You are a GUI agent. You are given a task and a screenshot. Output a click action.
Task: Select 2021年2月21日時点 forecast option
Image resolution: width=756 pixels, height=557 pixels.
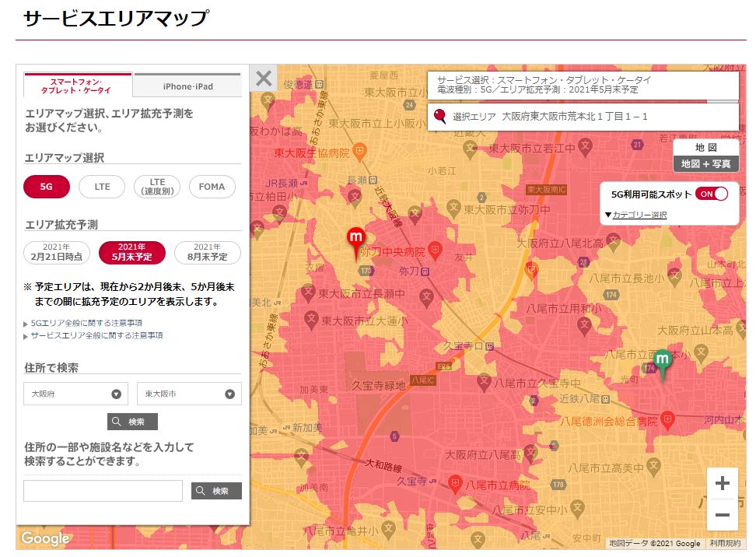point(57,253)
